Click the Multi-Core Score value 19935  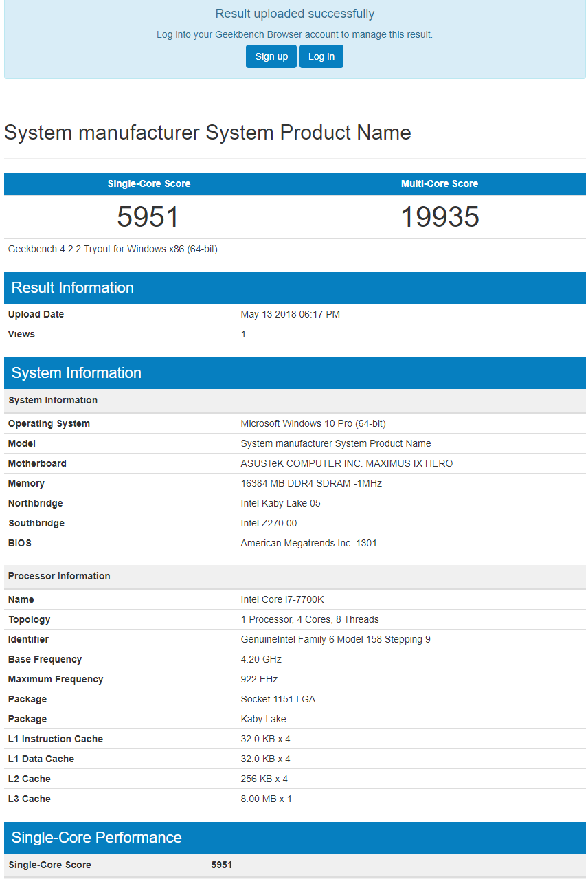click(440, 217)
